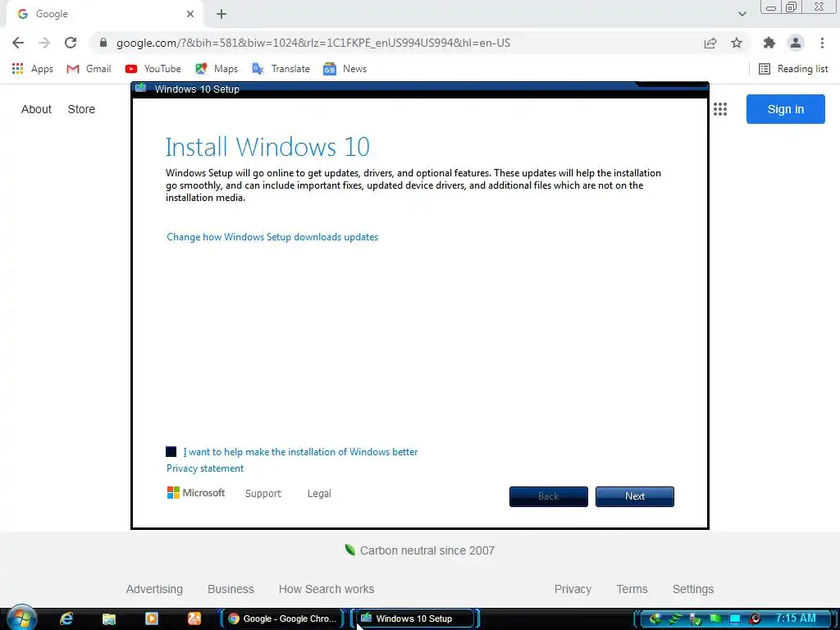Screen dimensions: 840x630
Task: Launch Internet Explorer from the taskbar
Action: click(66, 619)
